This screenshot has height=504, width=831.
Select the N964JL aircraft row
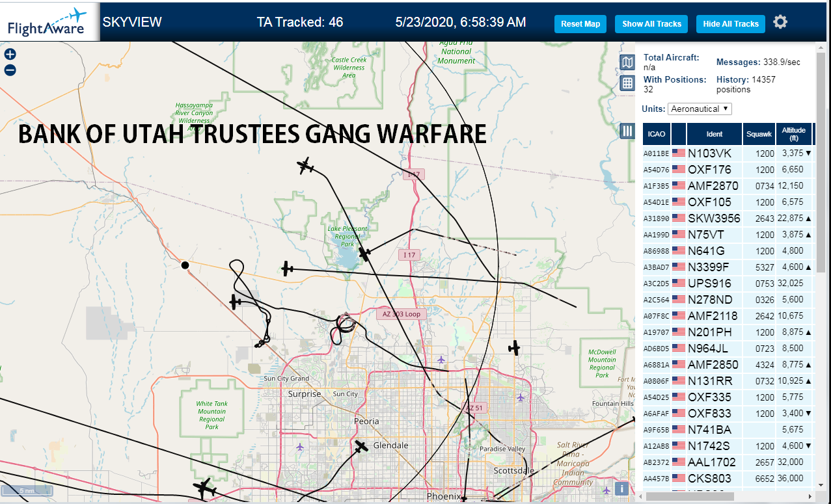[x=728, y=349]
